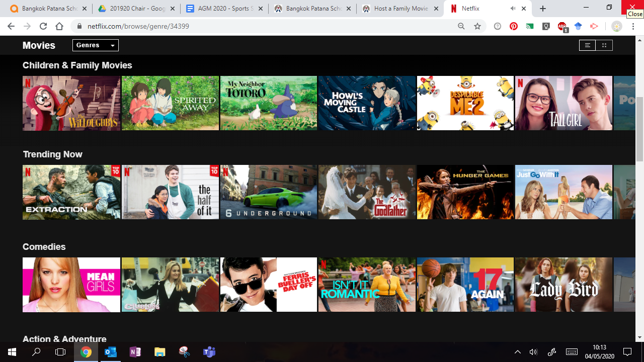Close the Netflix browser tab
Image resolution: width=644 pixels, height=362 pixels.
524,9
